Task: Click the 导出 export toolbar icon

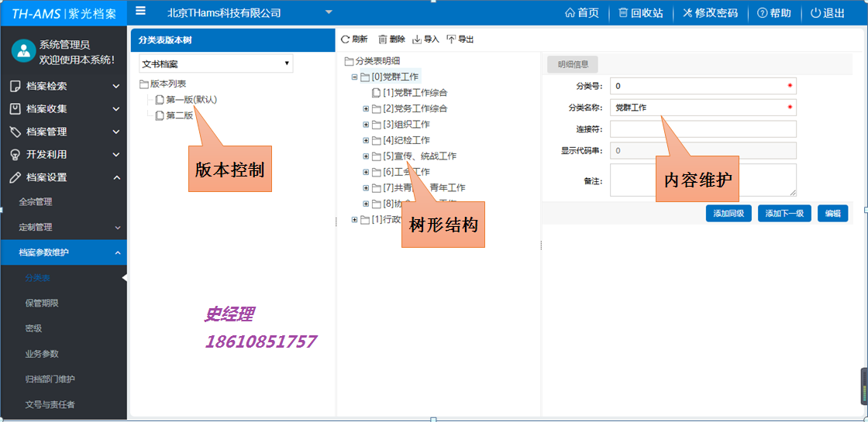Action: pyautogui.click(x=451, y=39)
